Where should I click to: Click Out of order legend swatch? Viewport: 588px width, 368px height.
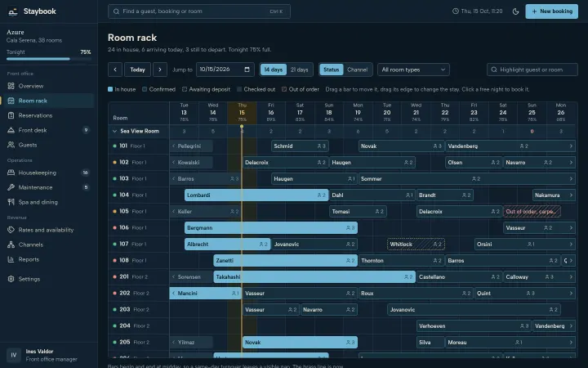point(284,89)
